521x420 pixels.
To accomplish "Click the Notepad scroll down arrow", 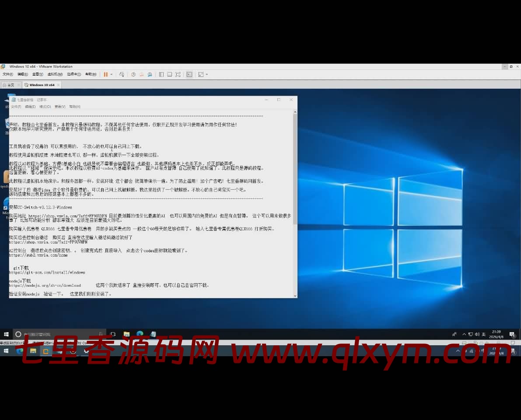I will pos(295,295).
